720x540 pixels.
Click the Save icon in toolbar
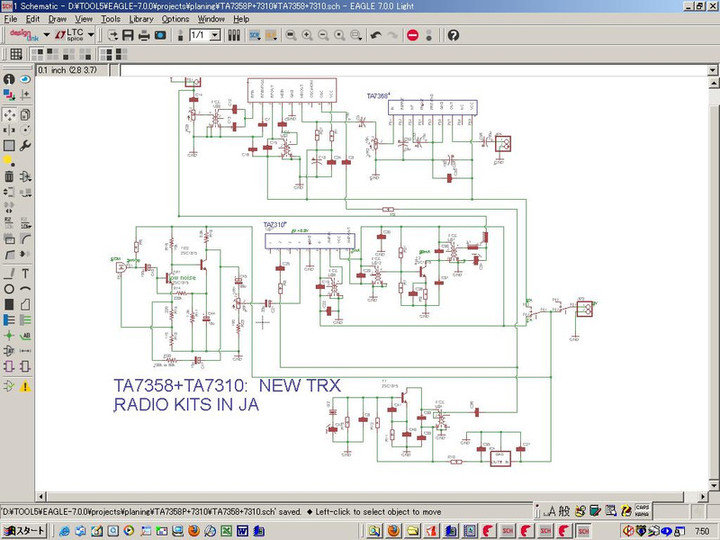pyautogui.click(x=128, y=35)
